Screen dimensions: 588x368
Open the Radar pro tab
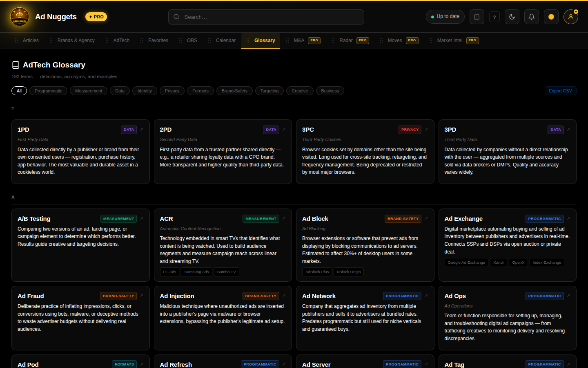tap(350, 40)
